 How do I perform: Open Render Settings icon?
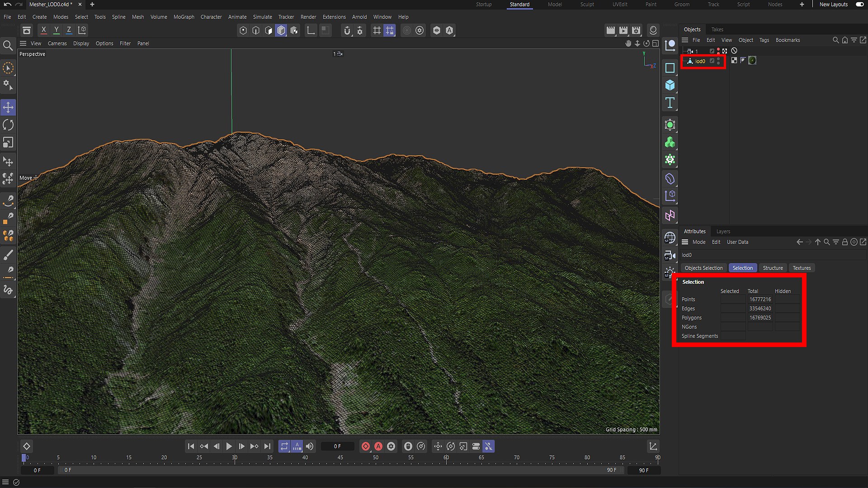[x=636, y=30]
